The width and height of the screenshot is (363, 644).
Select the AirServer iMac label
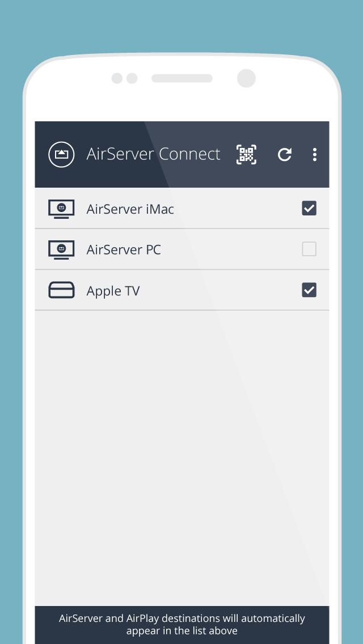(130, 209)
